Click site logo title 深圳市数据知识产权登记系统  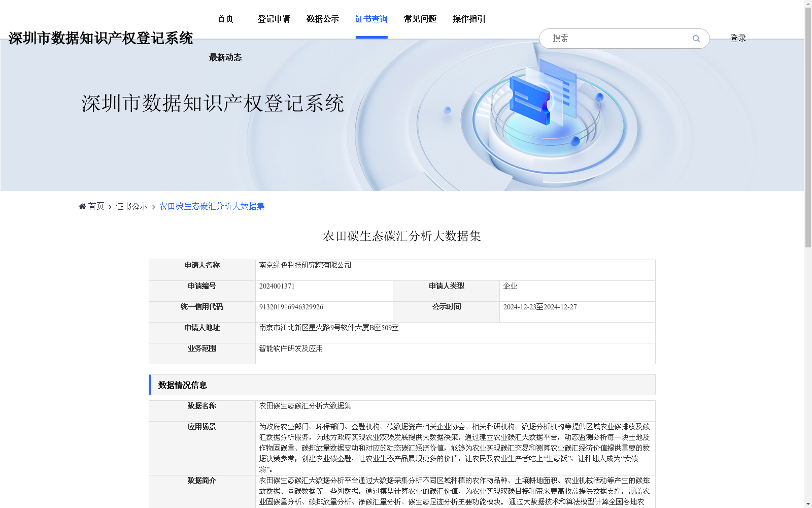(100, 38)
